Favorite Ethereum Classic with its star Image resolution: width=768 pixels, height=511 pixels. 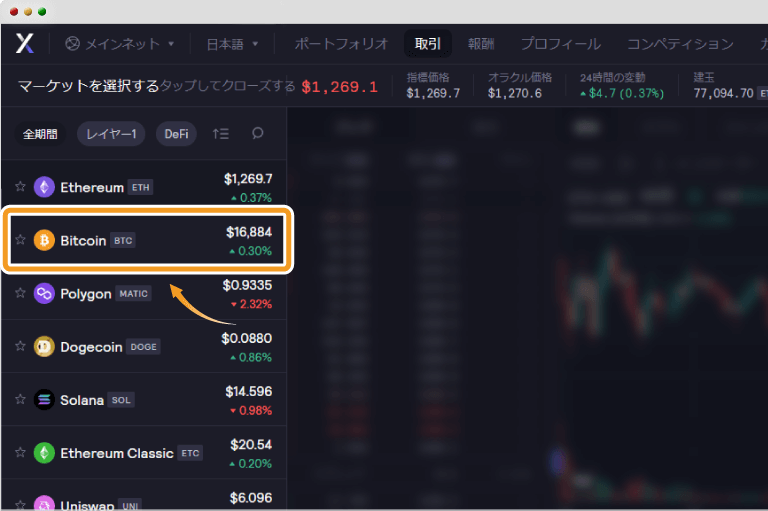20,452
